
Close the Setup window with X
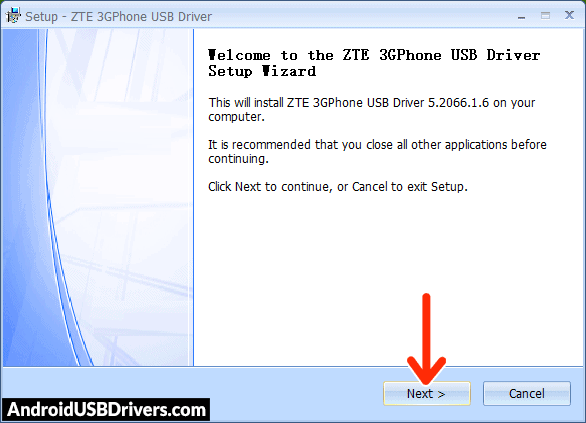(569, 15)
